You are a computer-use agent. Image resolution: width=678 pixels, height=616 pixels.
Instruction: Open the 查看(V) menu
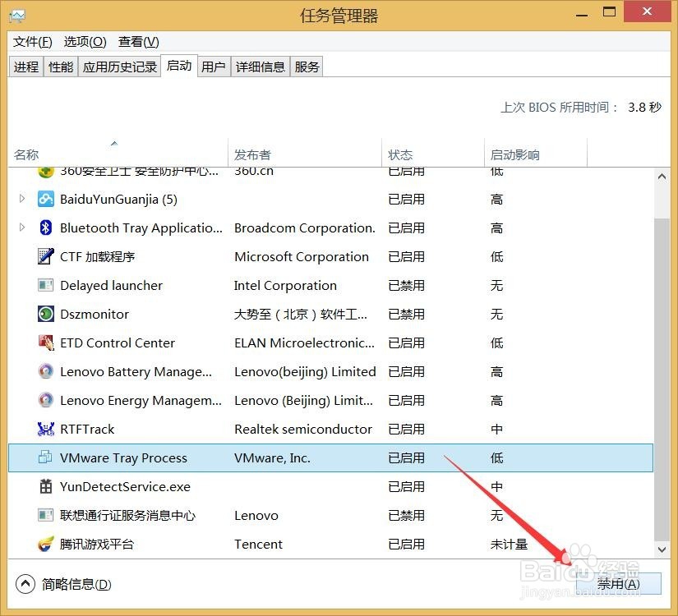(x=139, y=42)
